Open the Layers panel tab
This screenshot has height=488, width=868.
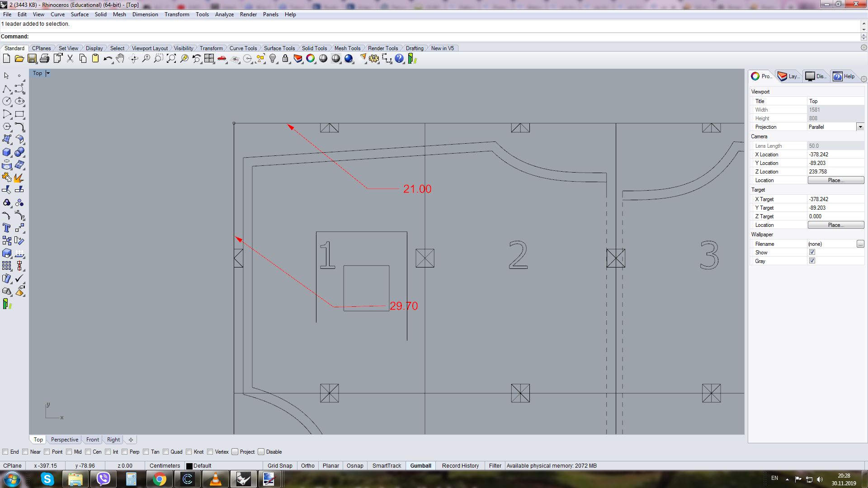(x=789, y=76)
